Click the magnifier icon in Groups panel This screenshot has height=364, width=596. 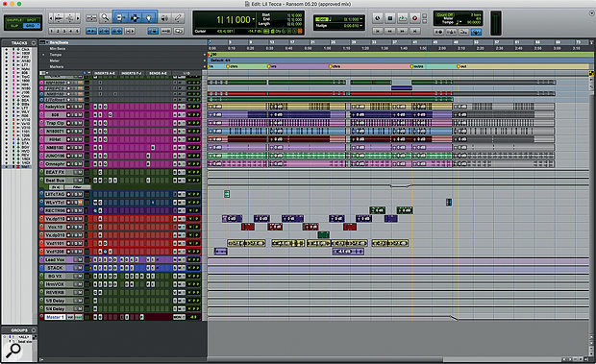13,351
